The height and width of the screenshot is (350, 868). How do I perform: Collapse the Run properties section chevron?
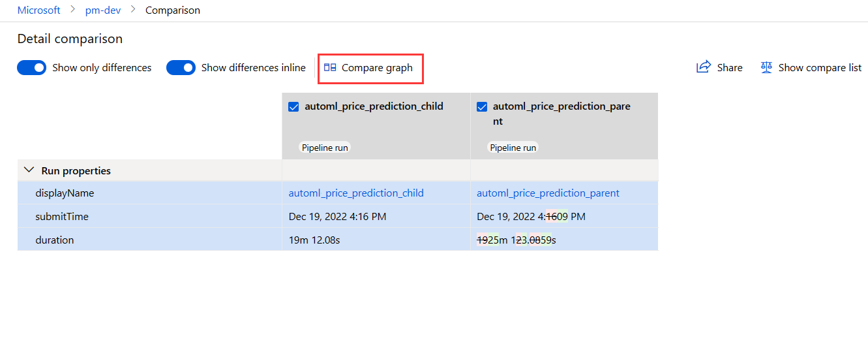29,170
